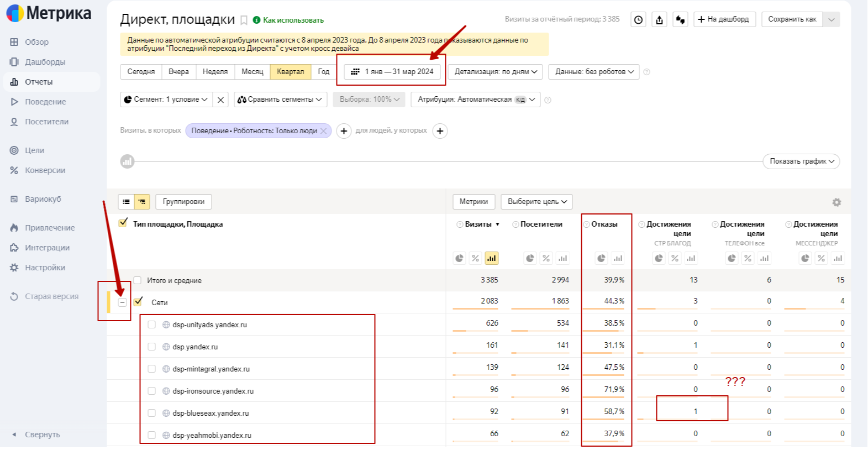
Task: Click help icon next to Данные: без роботов
Action: point(647,72)
